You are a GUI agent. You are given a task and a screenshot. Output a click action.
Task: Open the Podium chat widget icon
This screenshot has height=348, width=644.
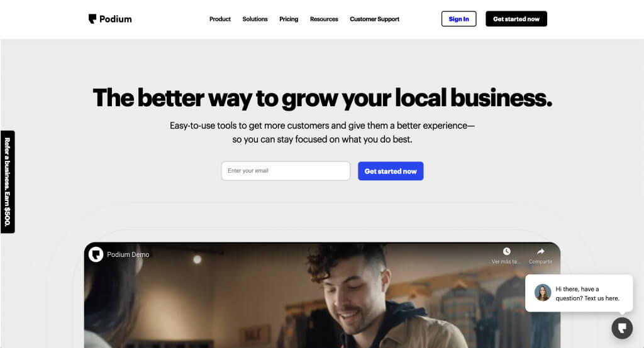tap(622, 328)
